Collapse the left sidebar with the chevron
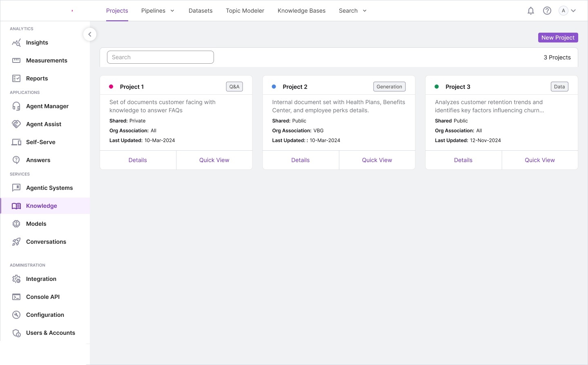Screen dimensions: 588x365 90,34
